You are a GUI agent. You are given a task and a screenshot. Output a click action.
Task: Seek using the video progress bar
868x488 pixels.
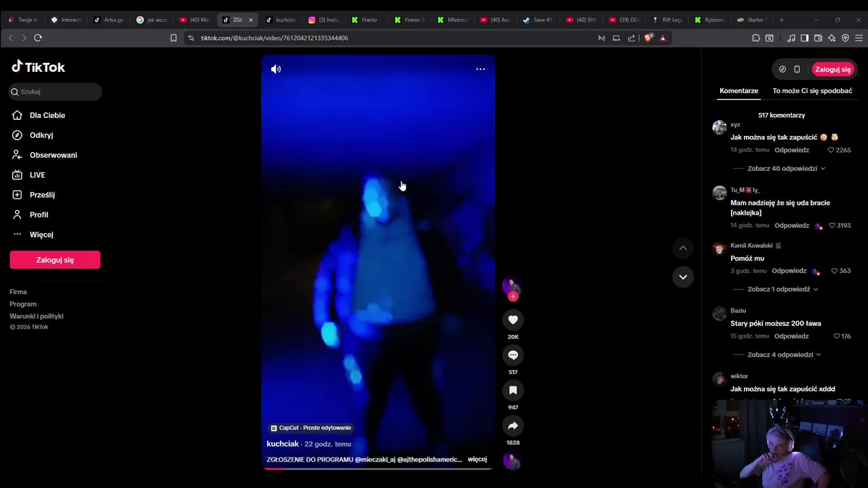point(378,468)
